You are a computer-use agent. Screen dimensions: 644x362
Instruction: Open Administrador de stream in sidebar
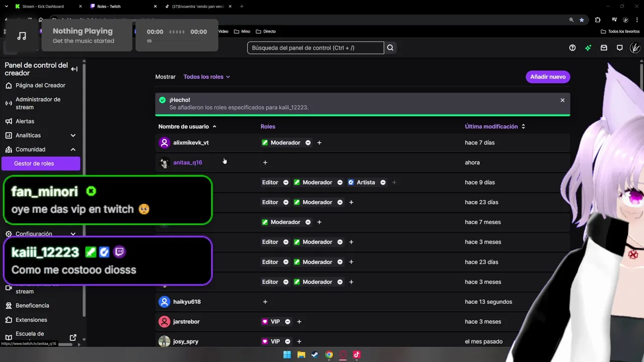click(40, 103)
